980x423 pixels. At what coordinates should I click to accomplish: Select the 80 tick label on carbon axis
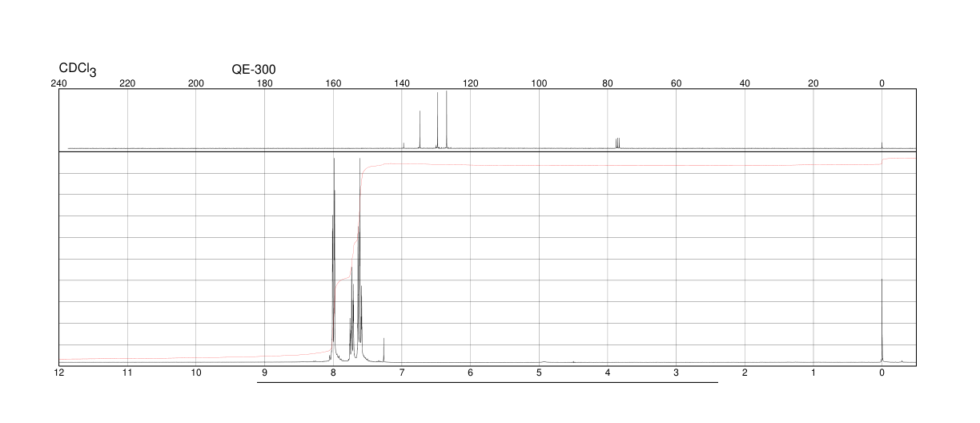(608, 83)
